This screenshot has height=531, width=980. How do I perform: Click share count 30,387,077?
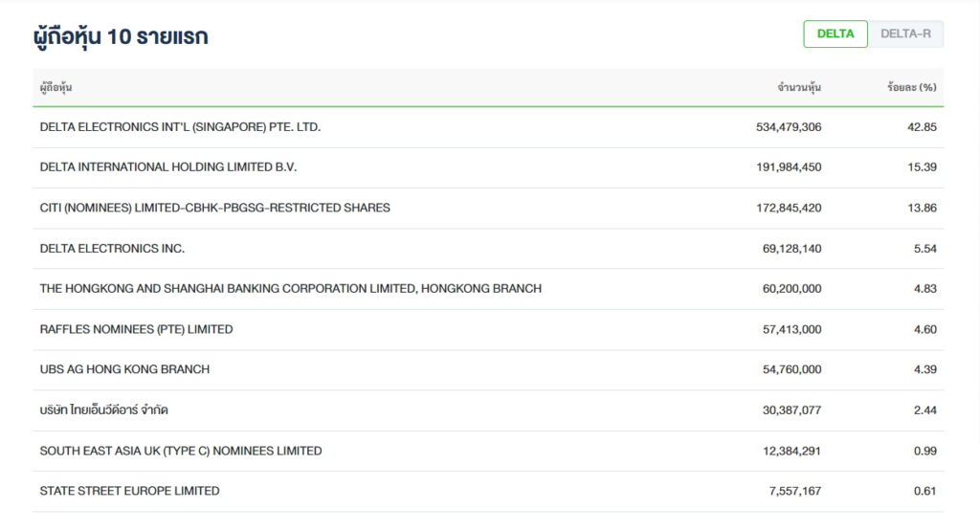click(x=791, y=409)
